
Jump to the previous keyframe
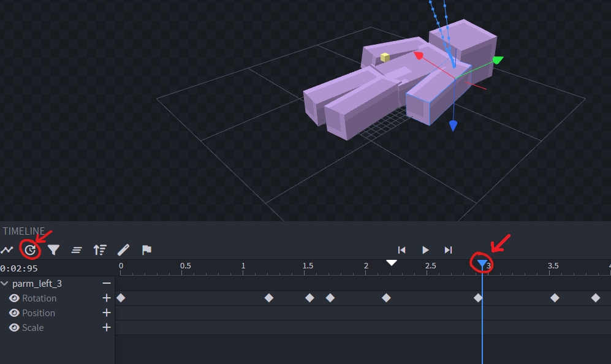(x=402, y=250)
